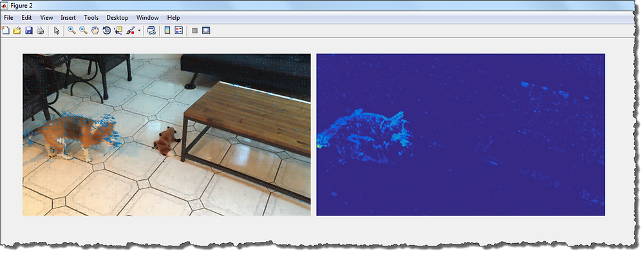
Task: Expand the brush color dropdown arrow
Action: coord(139,30)
